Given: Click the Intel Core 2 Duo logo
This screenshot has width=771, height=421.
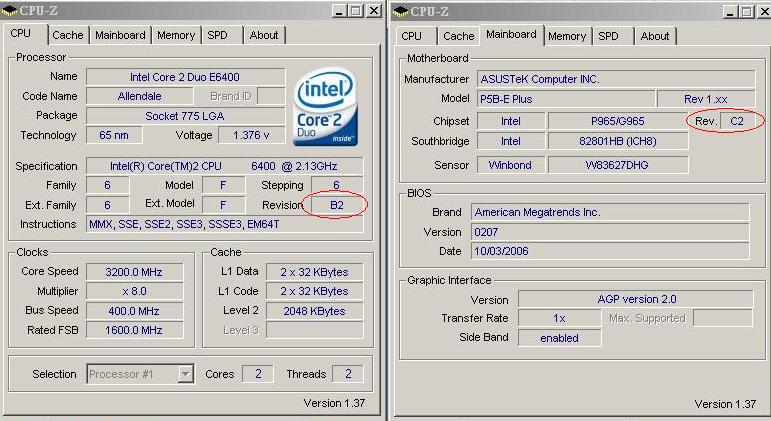Looking at the screenshot, I should [326, 107].
